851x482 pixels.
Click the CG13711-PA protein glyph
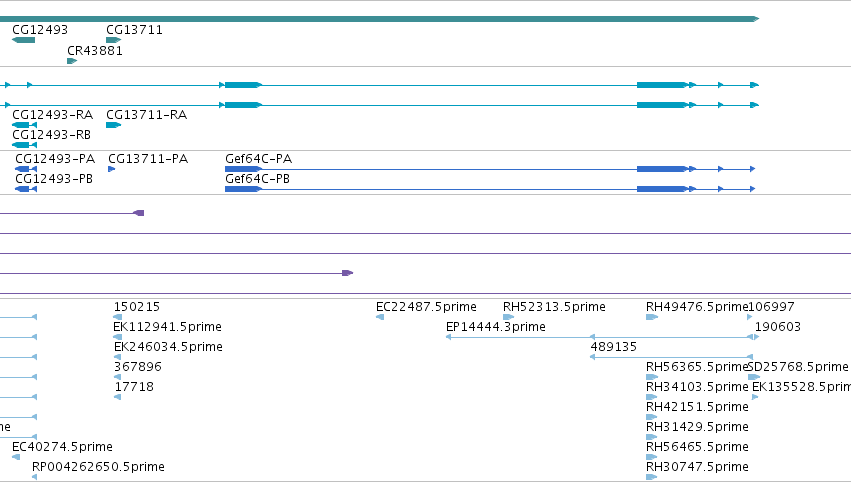(x=112, y=169)
